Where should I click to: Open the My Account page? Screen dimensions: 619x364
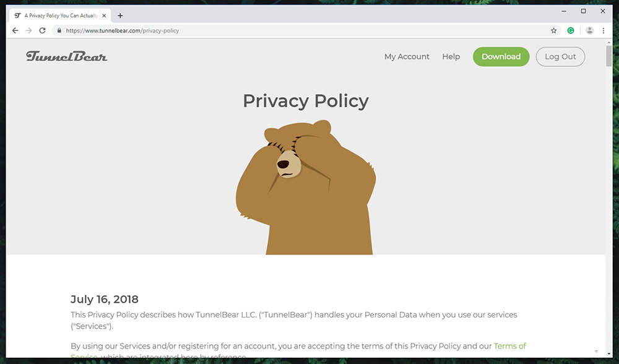pyautogui.click(x=407, y=56)
